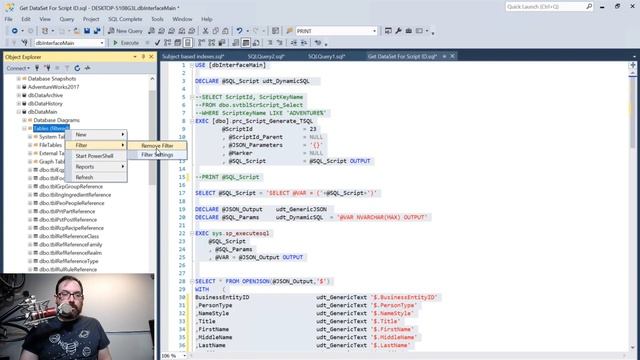The image size is (640, 360).
Task: Click the Comment Out selected lines icon
Action: pos(270,43)
